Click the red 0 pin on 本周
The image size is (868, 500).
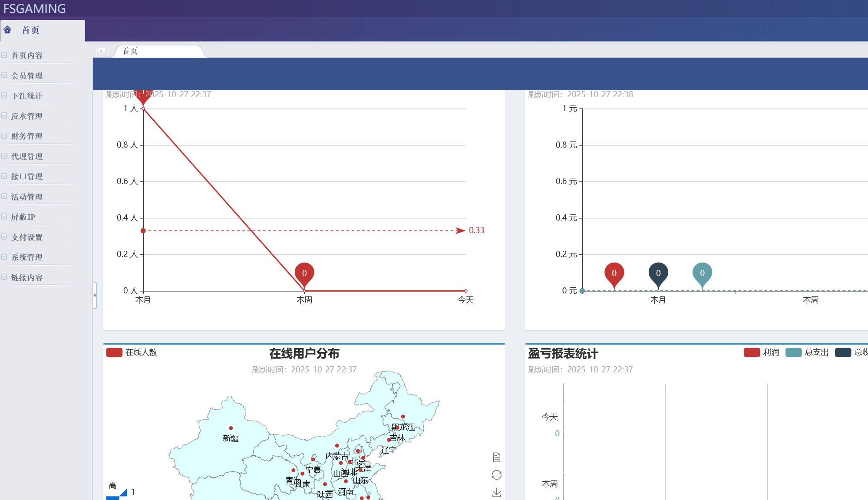point(304,273)
